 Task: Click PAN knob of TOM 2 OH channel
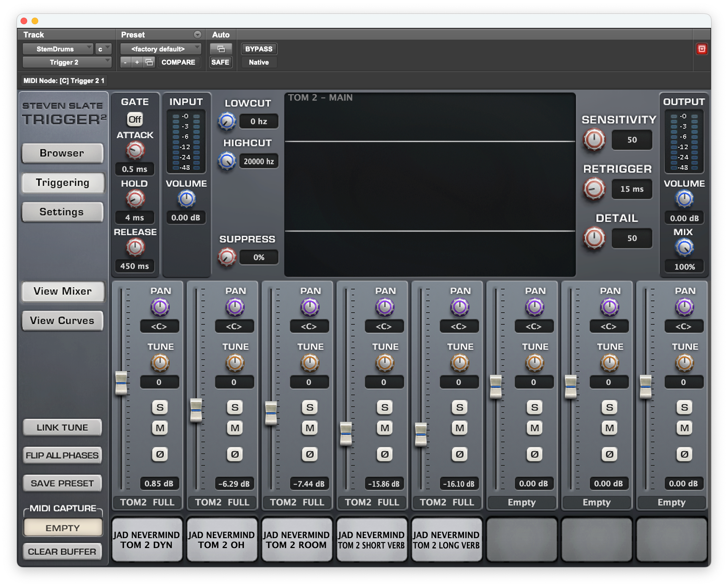[x=235, y=307]
